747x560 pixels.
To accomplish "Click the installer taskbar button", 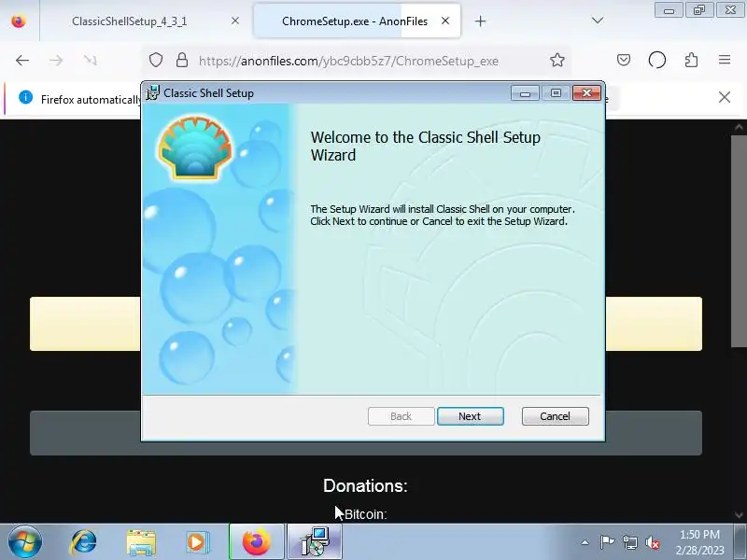I will pos(315,542).
